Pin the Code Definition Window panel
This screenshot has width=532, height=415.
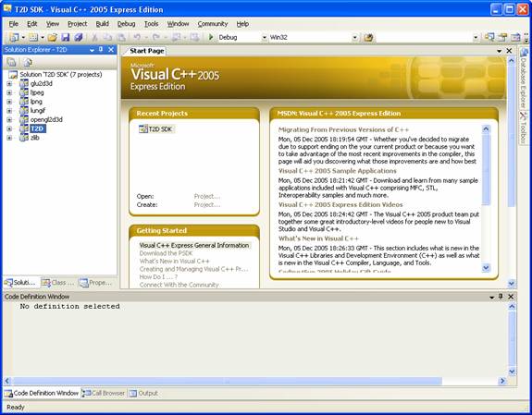[x=501, y=297]
